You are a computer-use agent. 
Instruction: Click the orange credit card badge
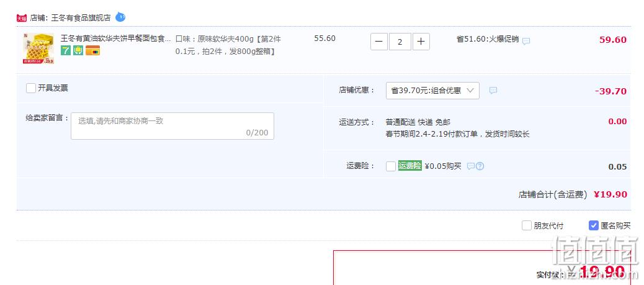point(92,50)
